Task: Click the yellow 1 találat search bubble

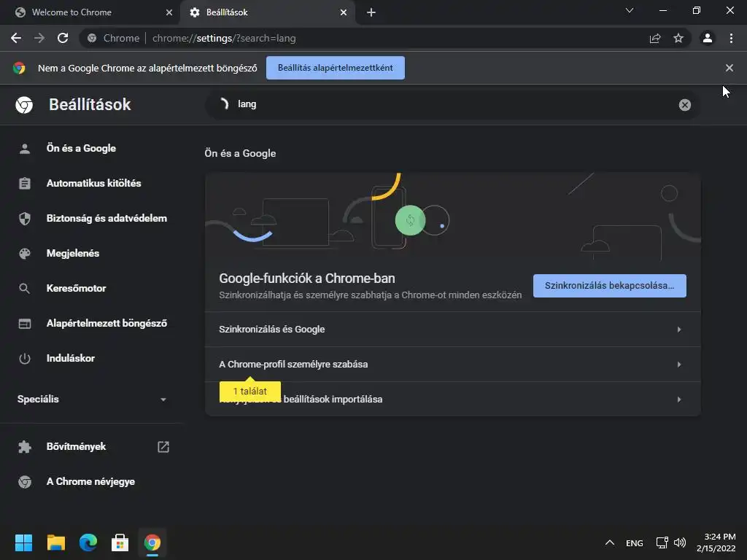Action: 250,392
